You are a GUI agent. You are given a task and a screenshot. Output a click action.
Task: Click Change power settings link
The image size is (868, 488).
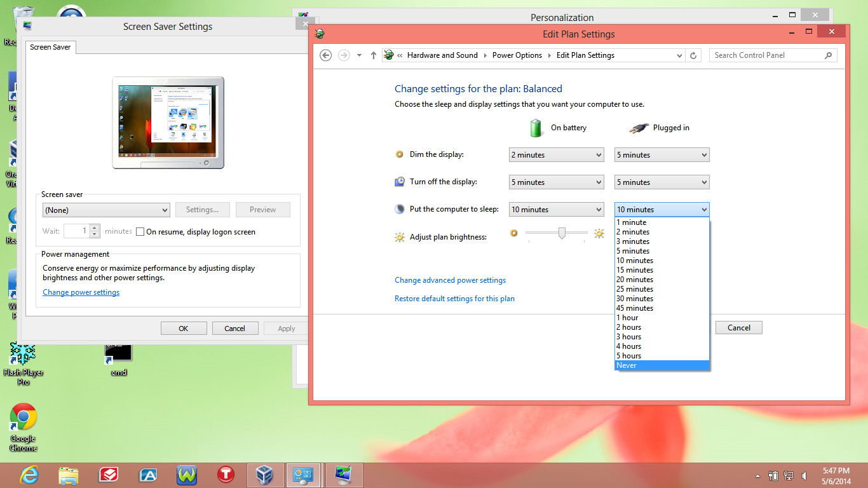point(81,292)
